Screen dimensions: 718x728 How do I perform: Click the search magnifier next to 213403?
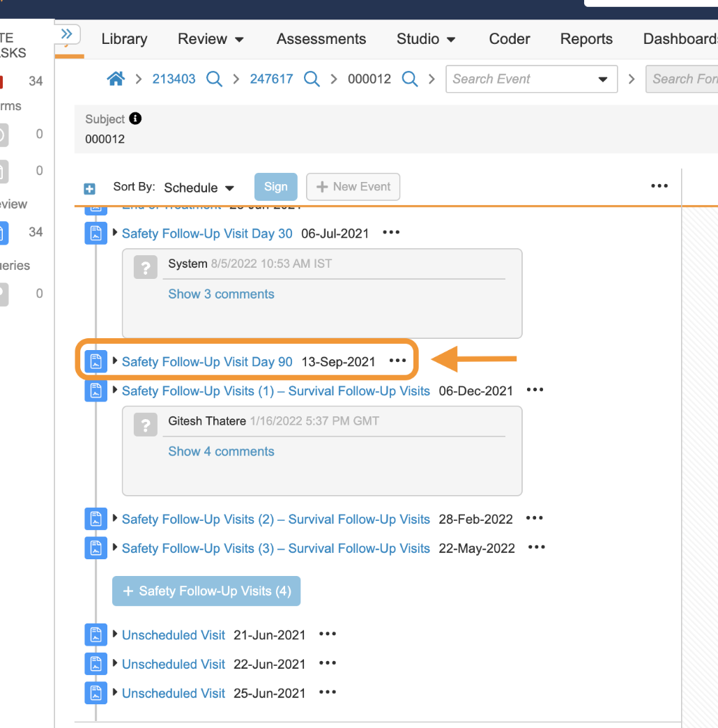pyautogui.click(x=215, y=79)
